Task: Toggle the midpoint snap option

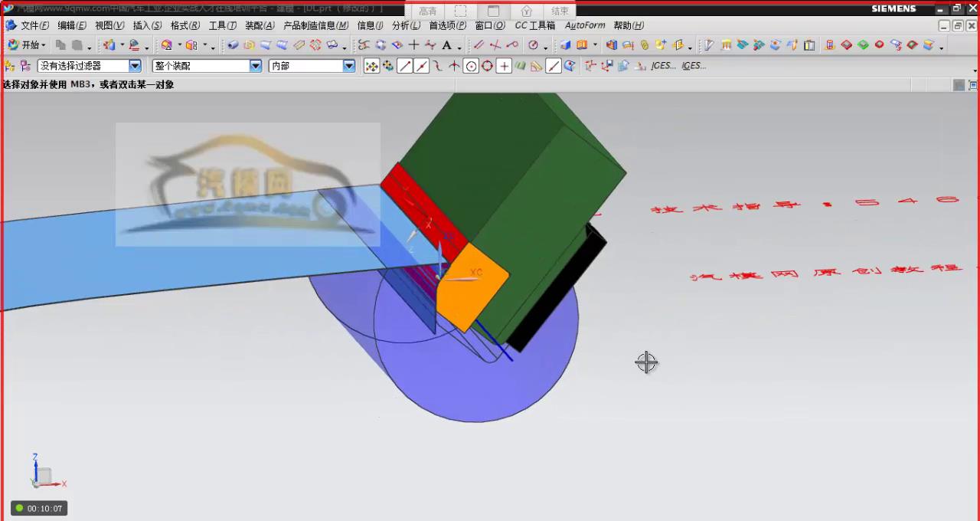Action: click(x=421, y=66)
